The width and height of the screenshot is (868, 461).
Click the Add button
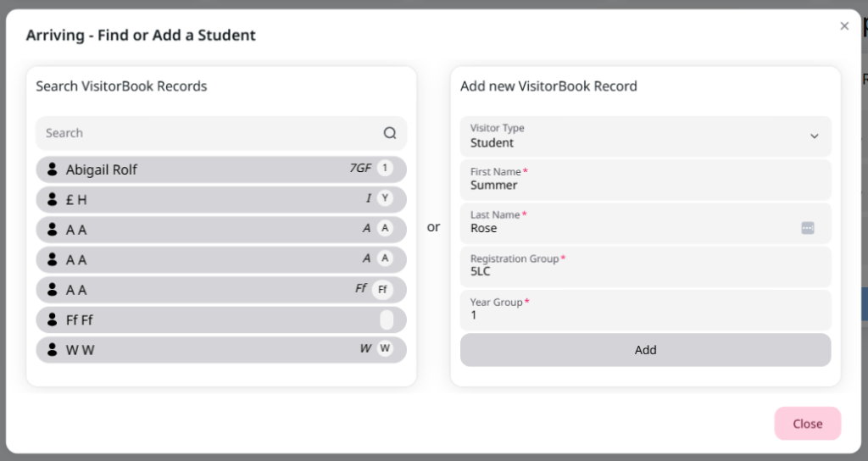pyautogui.click(x=645, y=350)
